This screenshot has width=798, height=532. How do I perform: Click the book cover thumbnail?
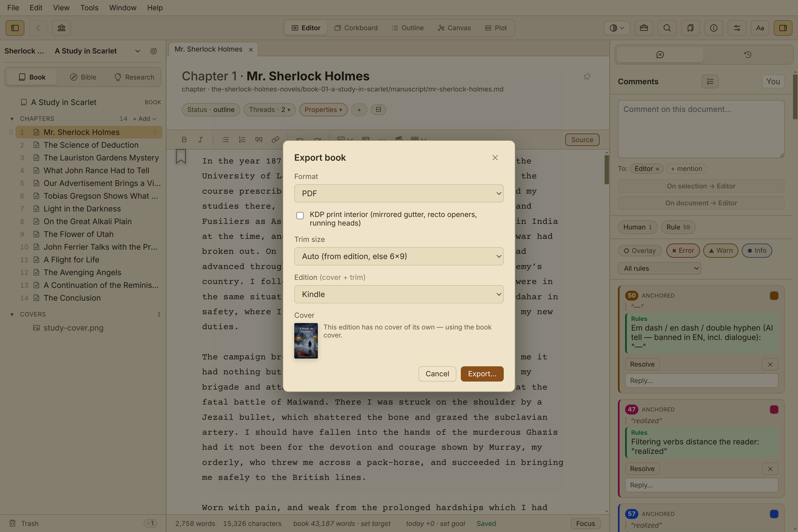(306, 341)
